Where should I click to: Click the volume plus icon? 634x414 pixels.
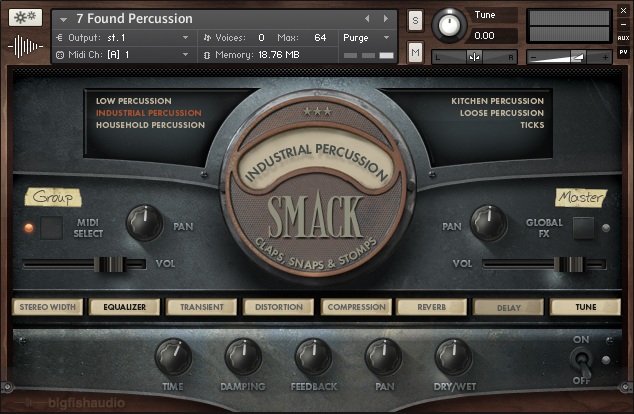pos(605,57)
